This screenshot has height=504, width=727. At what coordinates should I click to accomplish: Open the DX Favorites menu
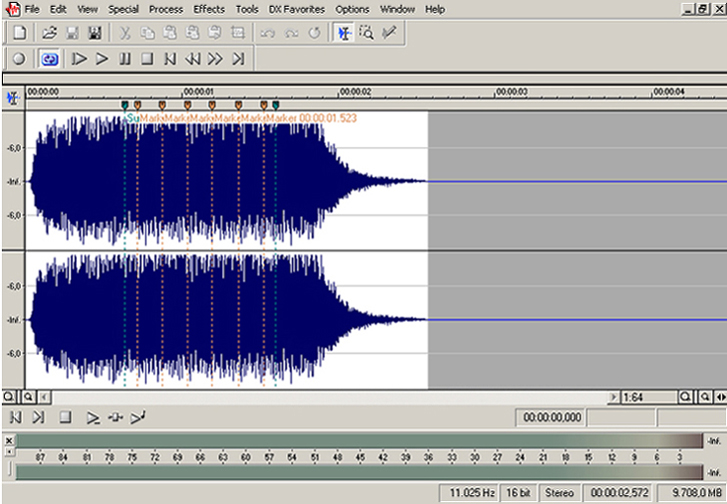click(x=296, y=9)
